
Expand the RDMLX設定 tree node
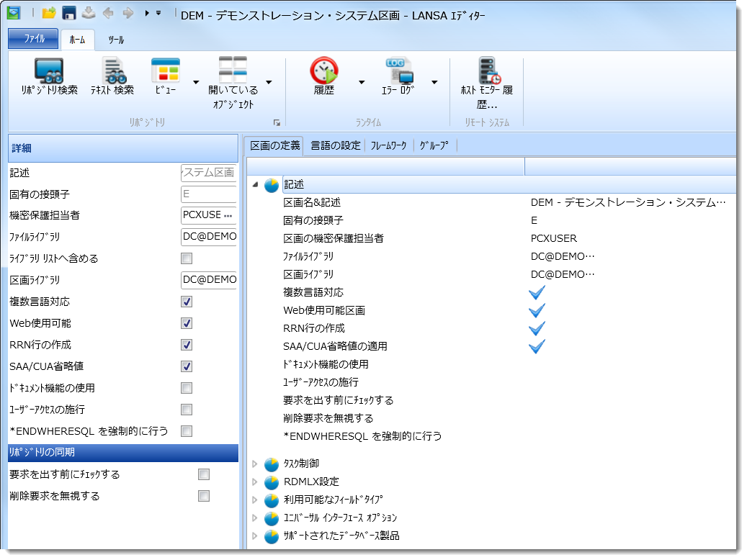pos(255,482)
